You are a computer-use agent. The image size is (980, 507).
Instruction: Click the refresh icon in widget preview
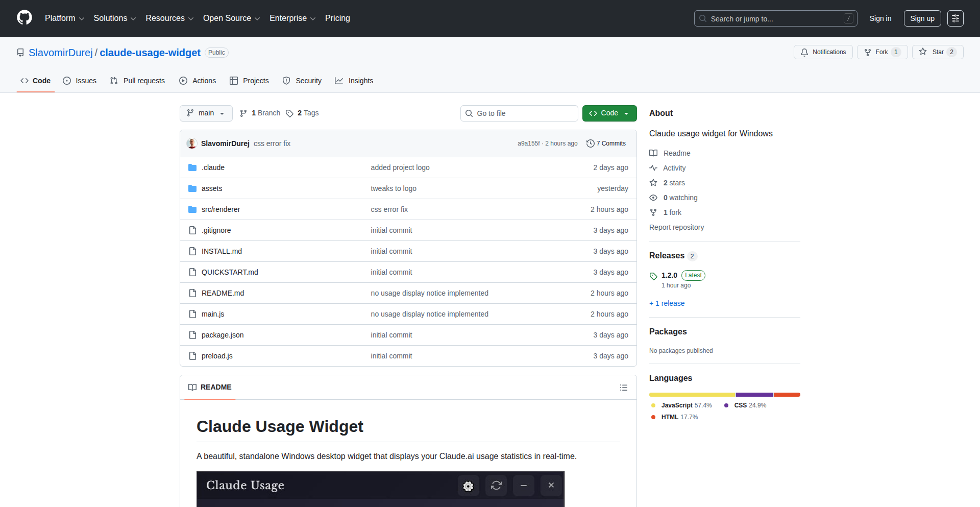pos(496,486)
